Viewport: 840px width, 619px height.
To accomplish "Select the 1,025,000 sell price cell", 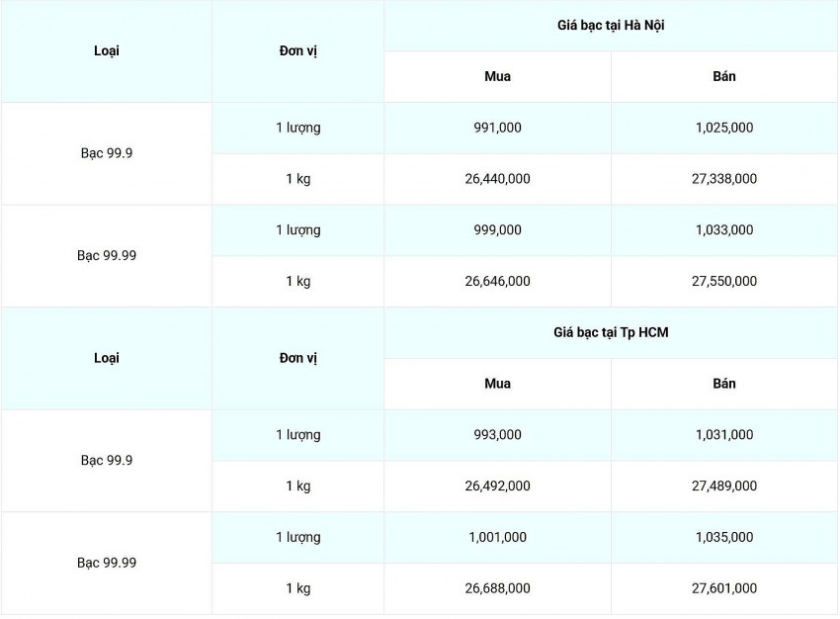I will click(723, 128).
